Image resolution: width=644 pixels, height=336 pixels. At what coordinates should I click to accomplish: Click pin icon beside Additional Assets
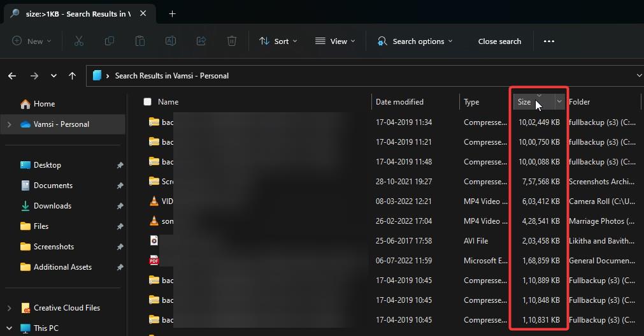[x=120, y=267]
